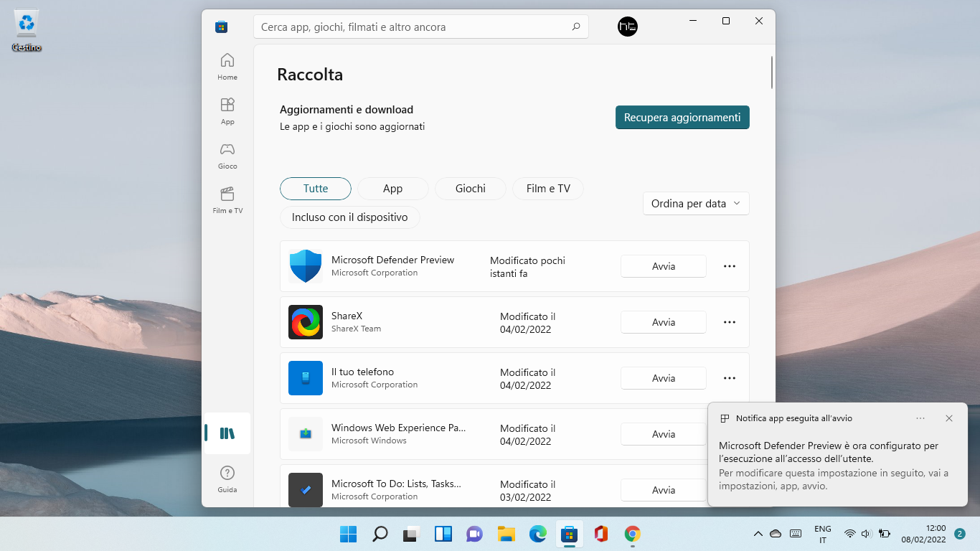Click the Raccolta page heading

[310, 75]
